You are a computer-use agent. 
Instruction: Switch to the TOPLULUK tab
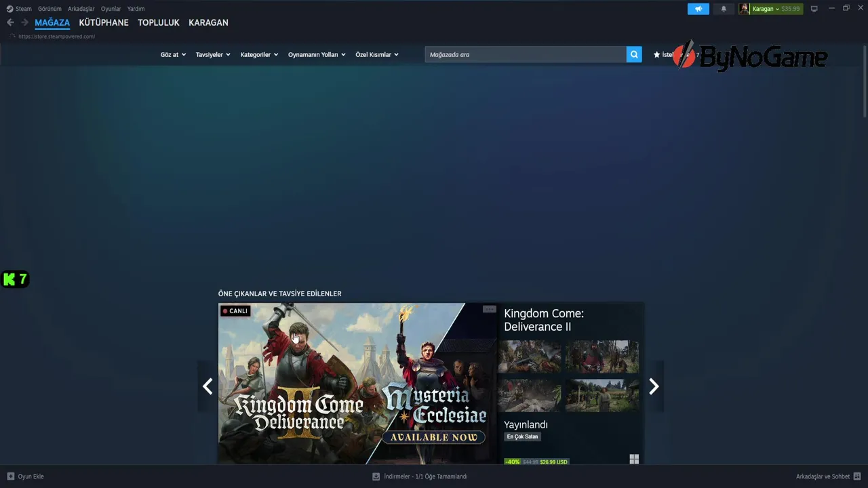click(159, 22)
